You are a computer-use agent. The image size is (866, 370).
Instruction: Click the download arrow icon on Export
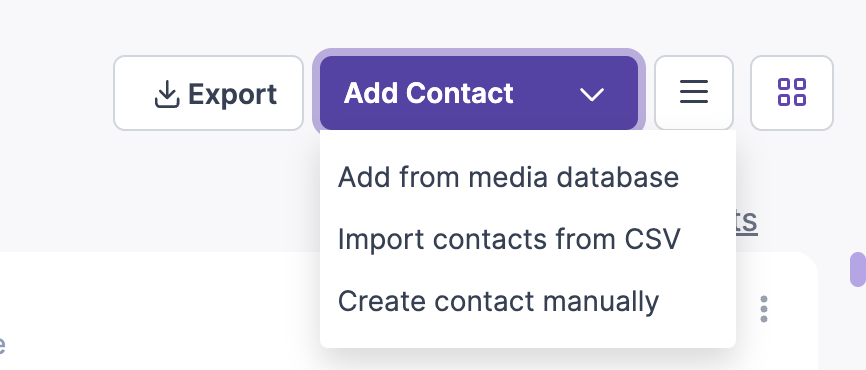point(167,94)
